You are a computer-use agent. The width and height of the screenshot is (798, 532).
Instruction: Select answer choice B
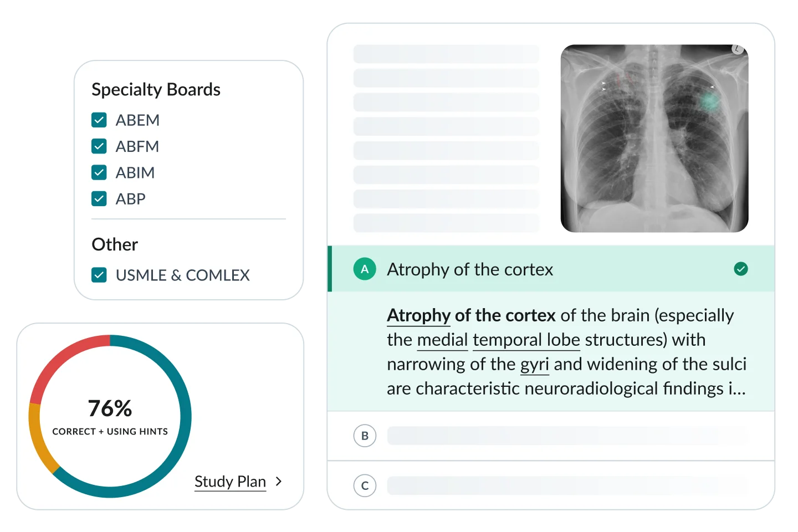[x=365, y=436]
